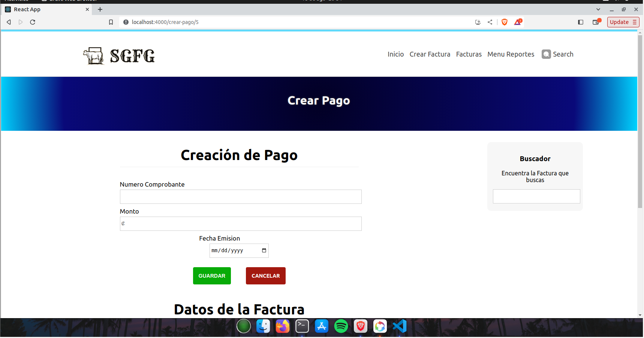Screen dimensions: 644x338
Task: Open the Brave wallet icon
Action: point(596,22)
